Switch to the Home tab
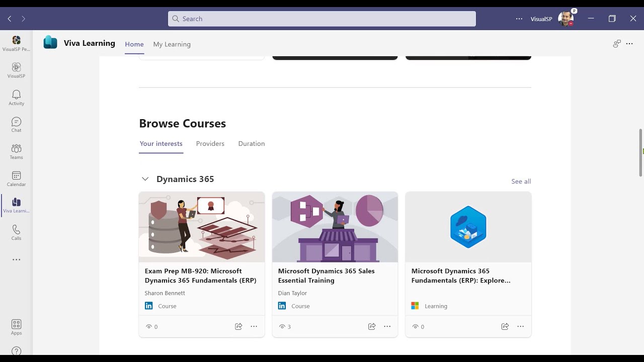The width and height of the screenshot is (644, 362). (x=134, y=44)
